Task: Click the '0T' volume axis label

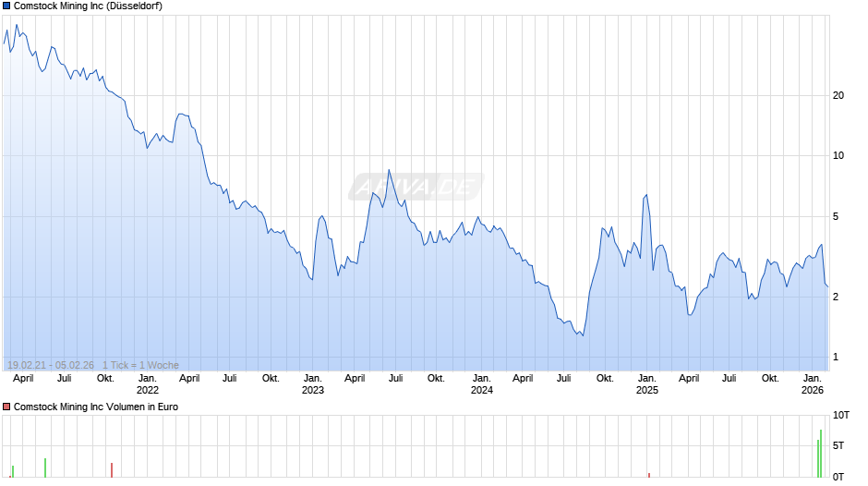Action: [x=838, y=477]
